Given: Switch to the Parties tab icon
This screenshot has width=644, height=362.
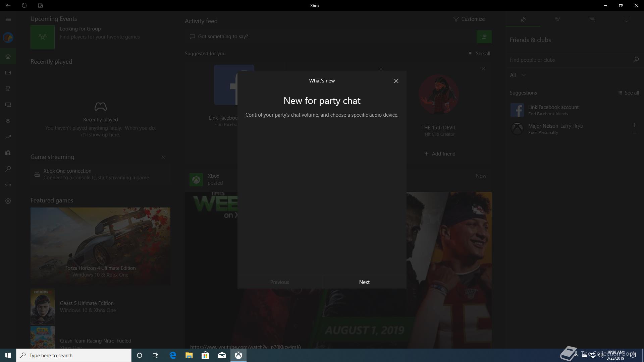Looking at the screenshot, I should [x=557, y=19].
